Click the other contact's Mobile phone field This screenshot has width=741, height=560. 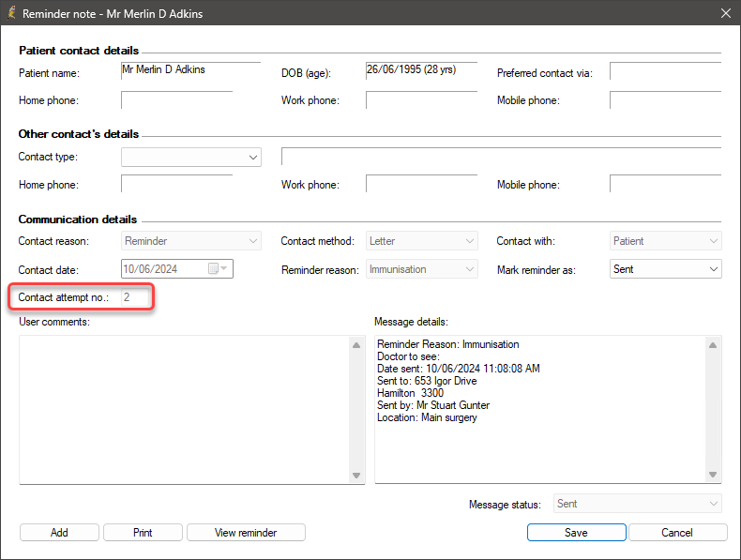(665, 184)
